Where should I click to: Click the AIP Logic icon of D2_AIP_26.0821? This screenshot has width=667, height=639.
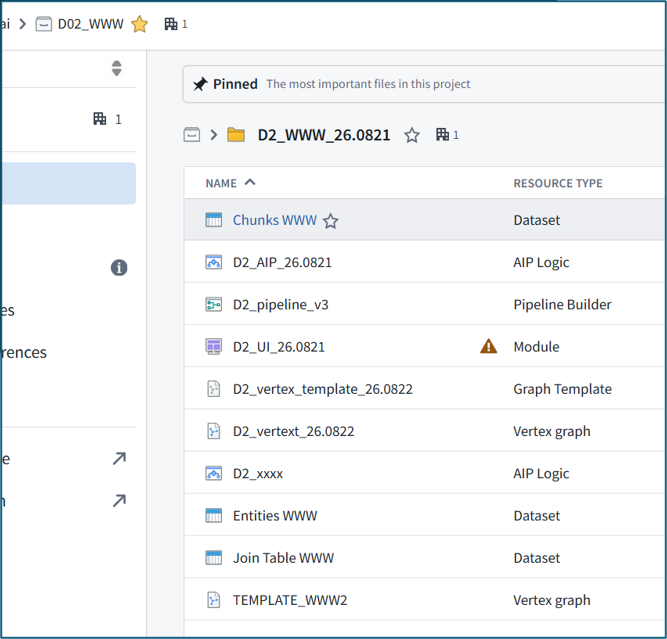coord(214,262)
